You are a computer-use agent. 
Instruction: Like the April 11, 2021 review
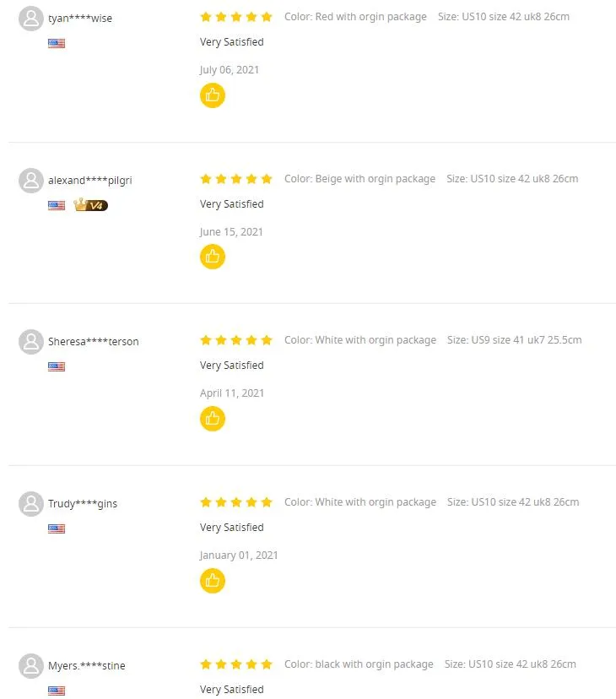[213, 418]
